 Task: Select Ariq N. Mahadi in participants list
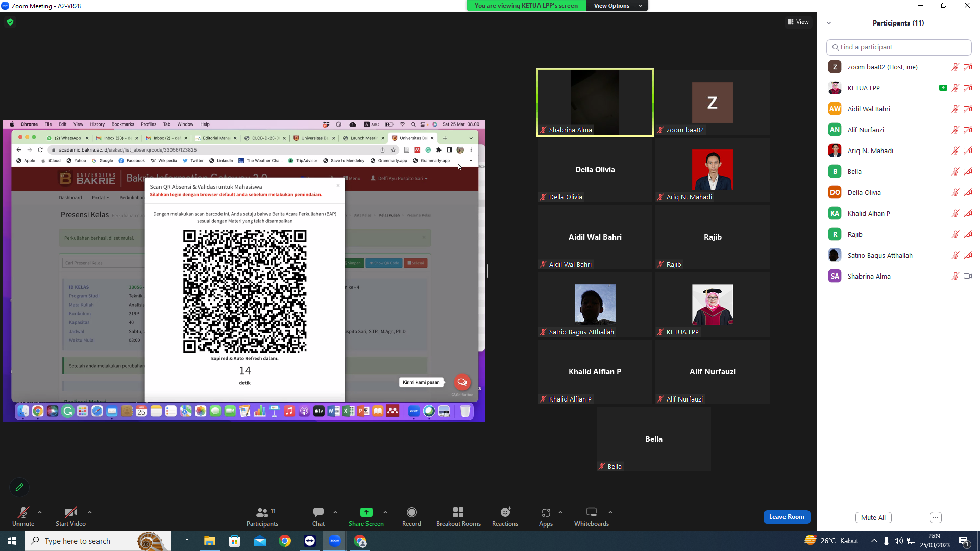point(899,151)
